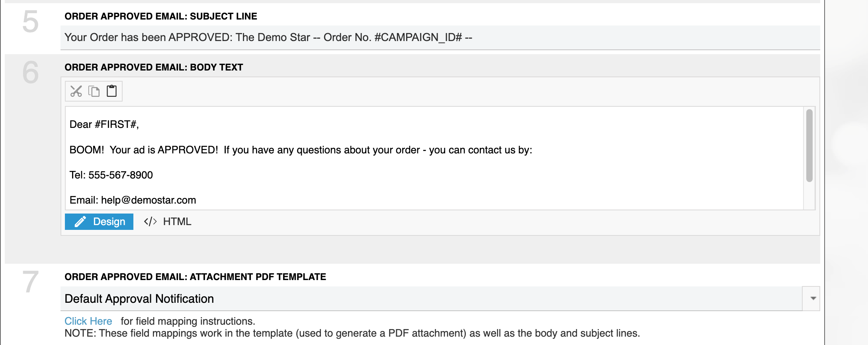Place cursor on the Dear #FIRST# line
The width and height of the screenshot is (868, 345).
pos(104,125)
